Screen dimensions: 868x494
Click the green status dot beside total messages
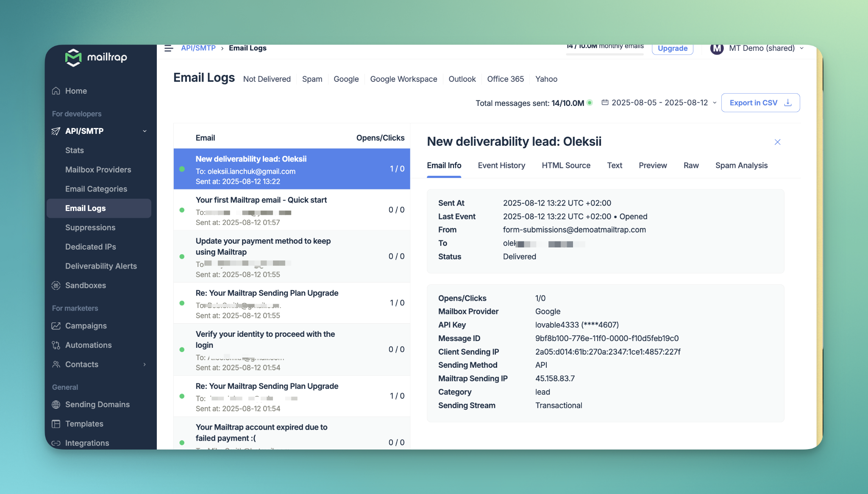click(x=590, y=103)
